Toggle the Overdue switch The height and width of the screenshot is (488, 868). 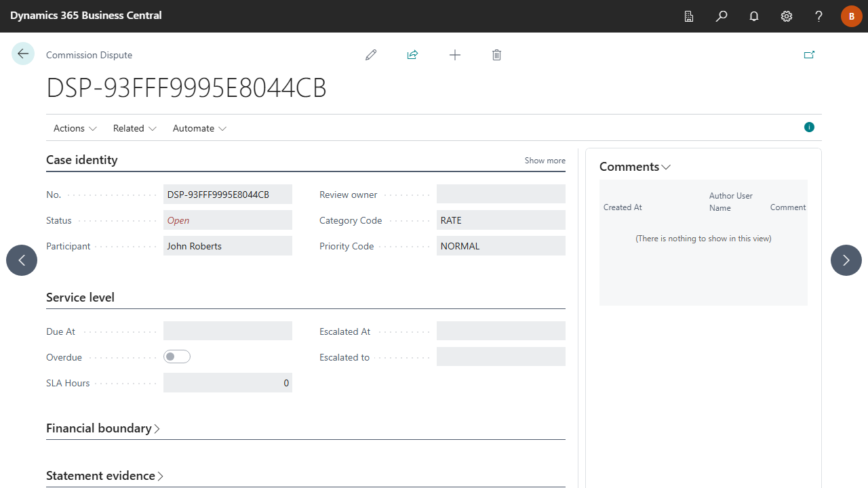[177, 357]
